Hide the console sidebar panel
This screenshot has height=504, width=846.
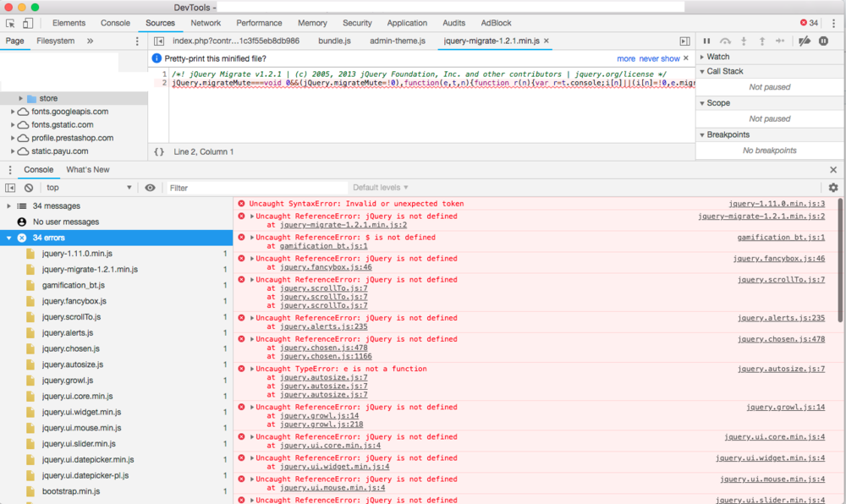click(x=11, y=188)
